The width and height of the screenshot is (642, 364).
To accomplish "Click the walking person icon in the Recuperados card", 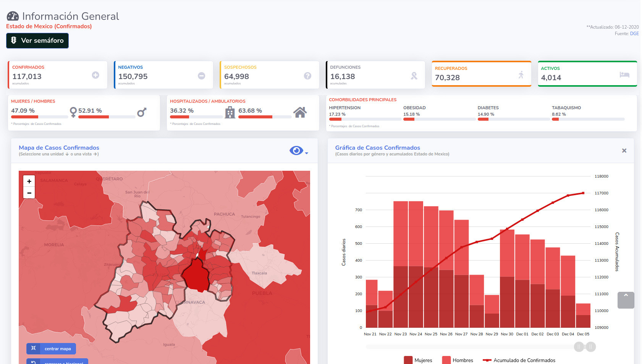I will [x=521, y=75].
